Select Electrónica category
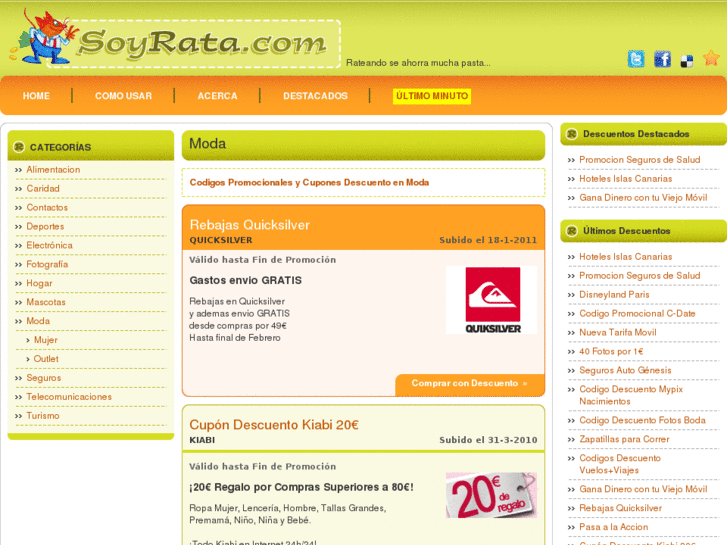 pos(50,245)
